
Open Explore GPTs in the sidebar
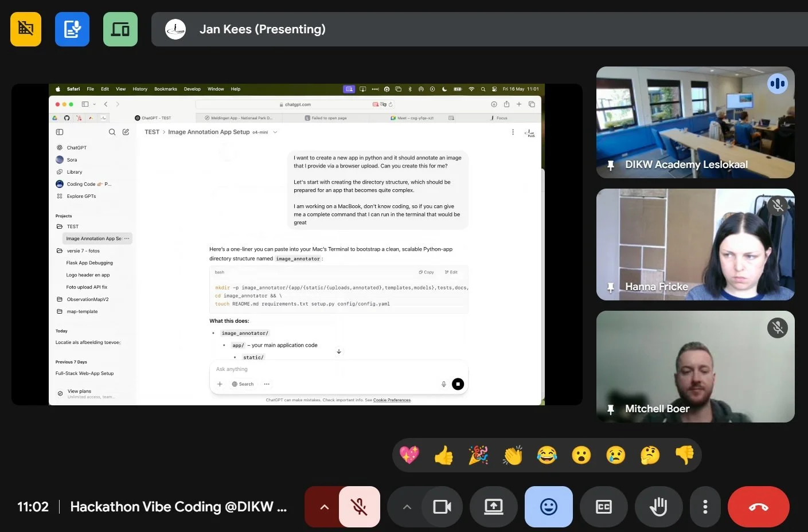pyautogui.click(x=81, y=196)
